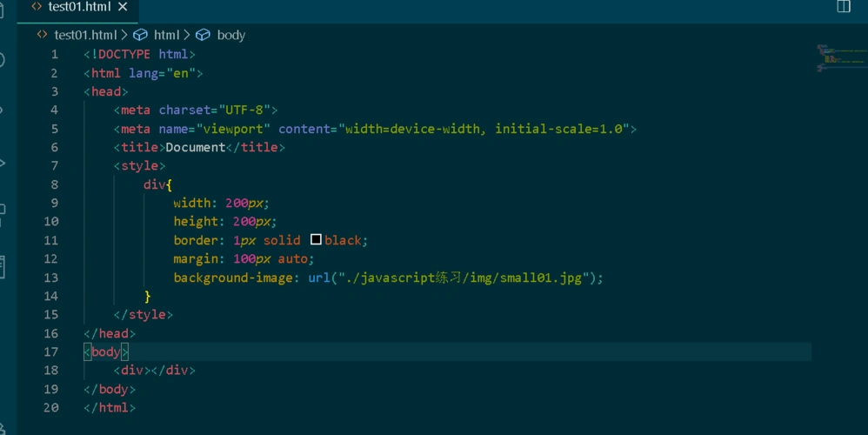Screen dimensions: 868x435
Task: Close the test01.html editor tab
Action: [123, 7]
